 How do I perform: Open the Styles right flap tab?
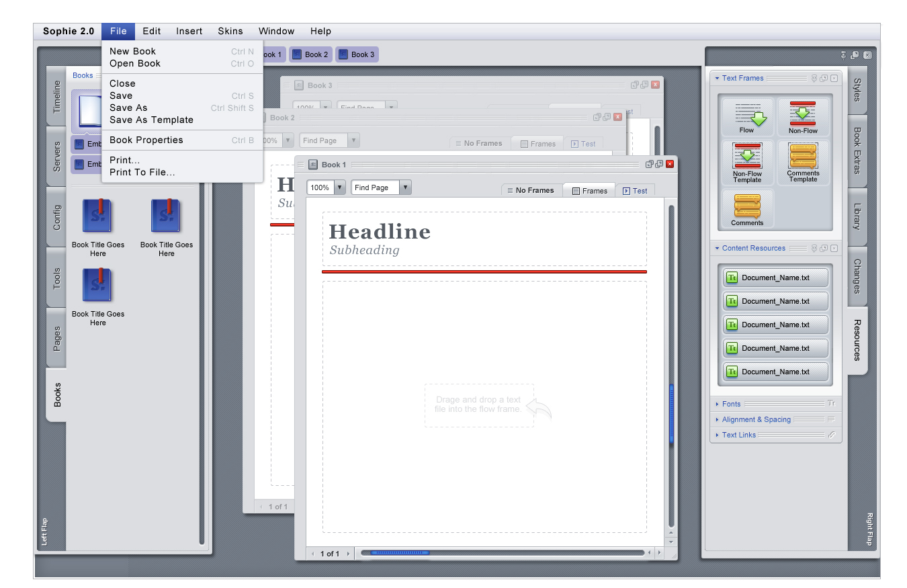(857, 90)
